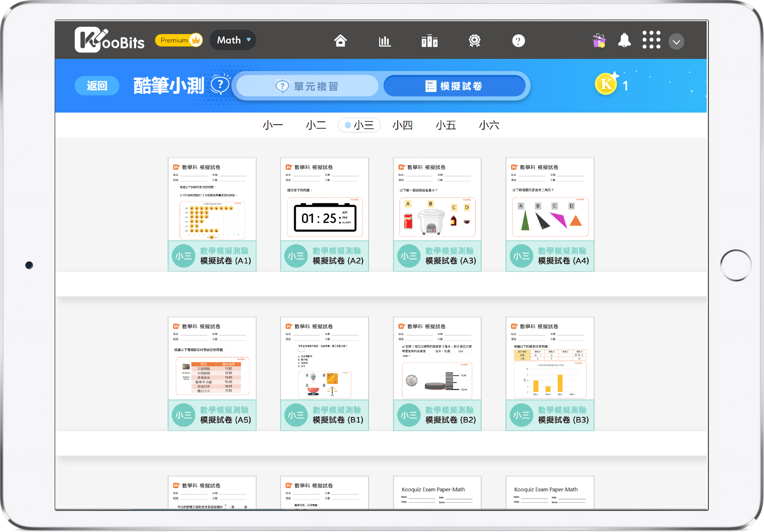Switch to the 單元複習 tab
The image size is (764, 532).
click(x=307, y=86)
